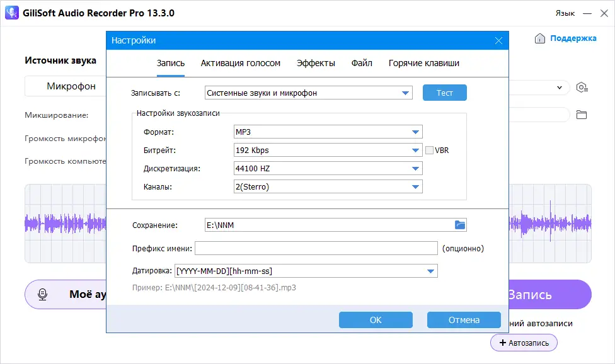This screenshot has width=615, height=364.
Task: Click the purple Запись button
Action: click(550, 294)
